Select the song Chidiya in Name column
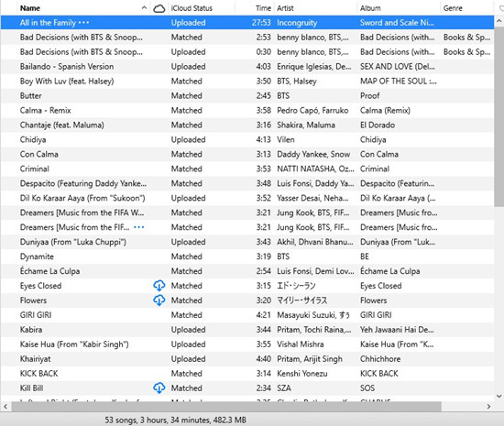Image resolution: width=504 pixels, height=426 pixels. pos(33,139)
